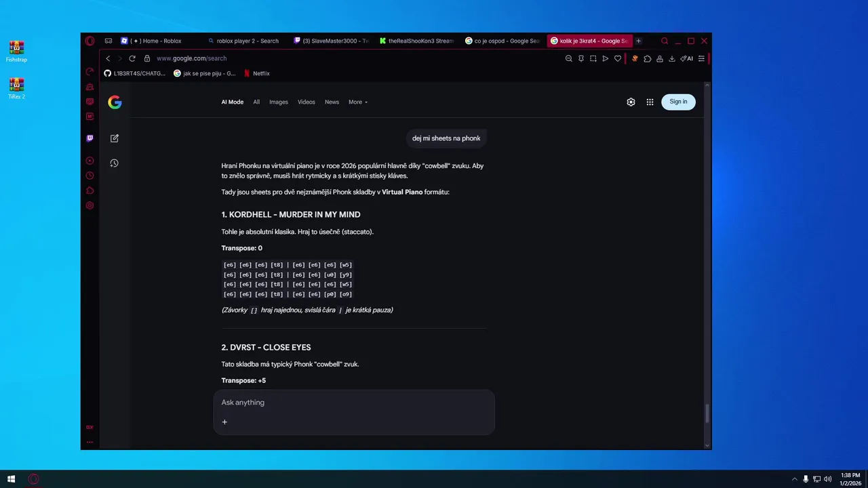Open Twitch from the Opera sidebar
868x488 pixels.
click(x=90, y=138)
